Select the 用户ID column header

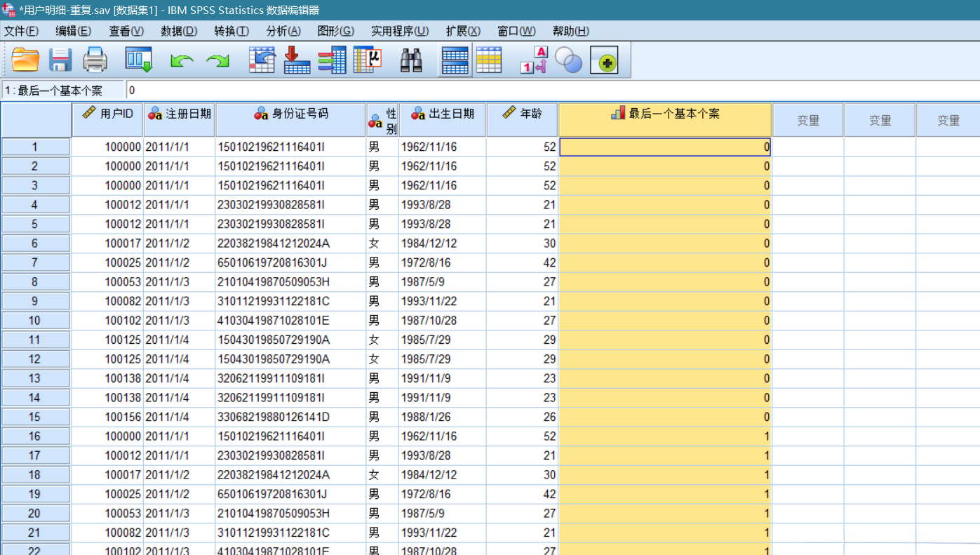(x=108, y=120)
